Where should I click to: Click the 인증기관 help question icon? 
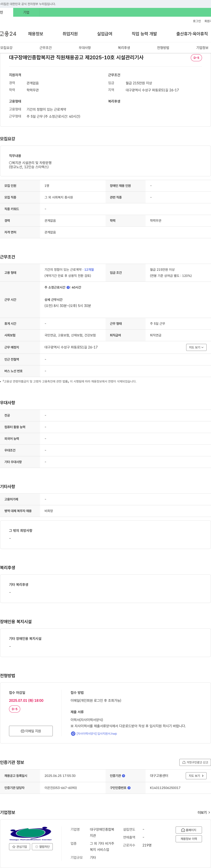click(123, 776)
